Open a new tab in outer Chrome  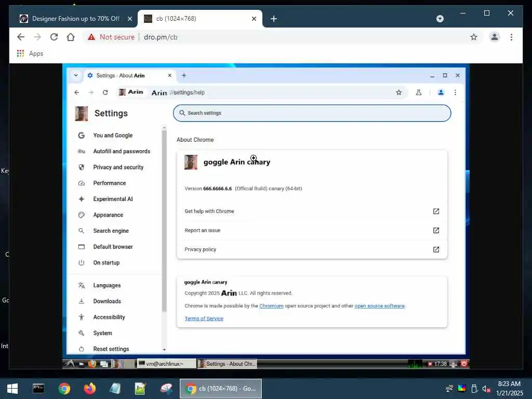[x=274, y=19]
